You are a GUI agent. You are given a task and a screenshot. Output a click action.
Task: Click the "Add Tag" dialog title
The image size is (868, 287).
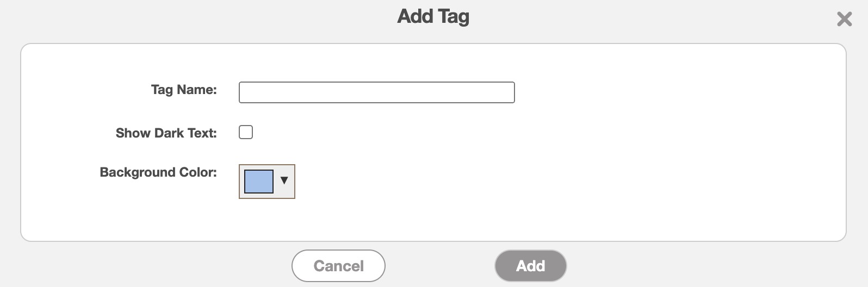click(433, 16)
